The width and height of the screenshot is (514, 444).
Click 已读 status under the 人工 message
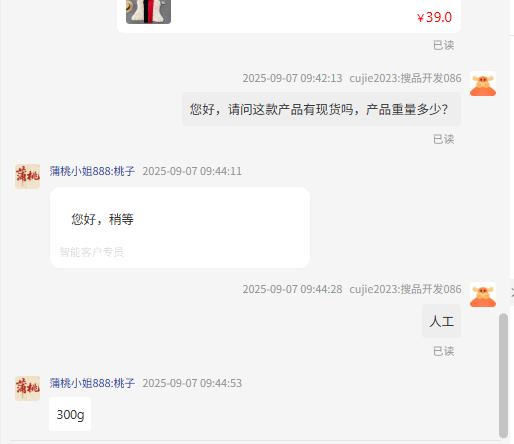click(x=443, y=351)
